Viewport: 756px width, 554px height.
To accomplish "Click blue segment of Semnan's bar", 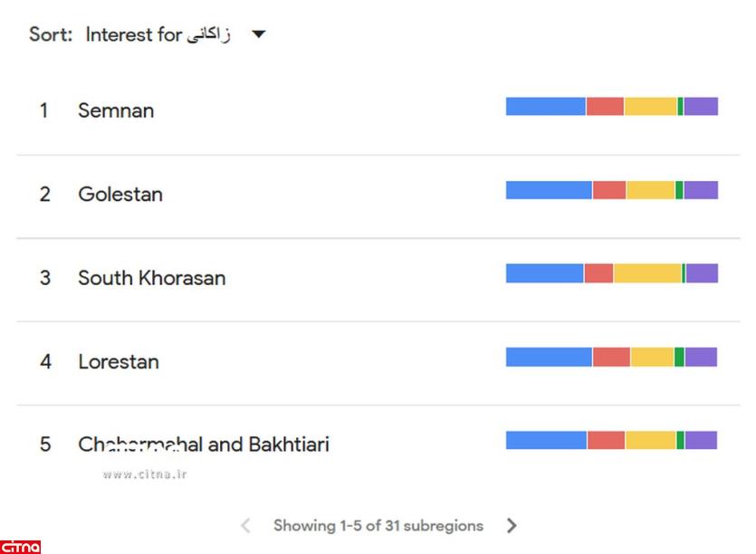I will click(545, 107).
